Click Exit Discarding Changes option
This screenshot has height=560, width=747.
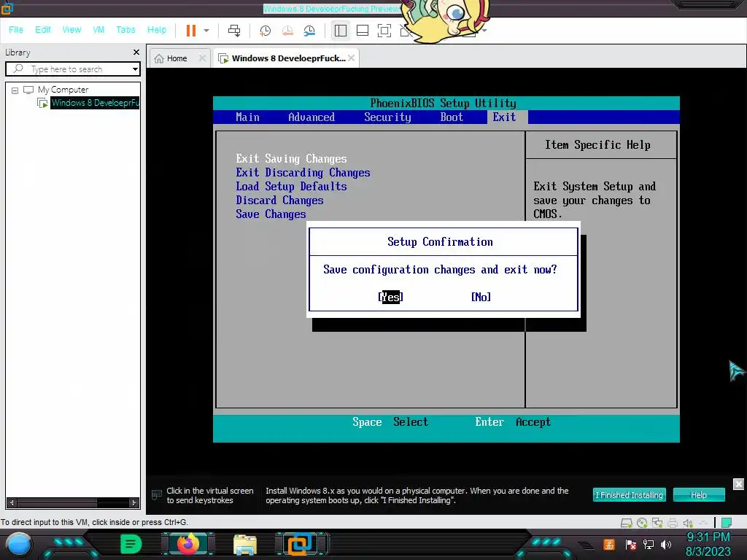tap(303, 172)
